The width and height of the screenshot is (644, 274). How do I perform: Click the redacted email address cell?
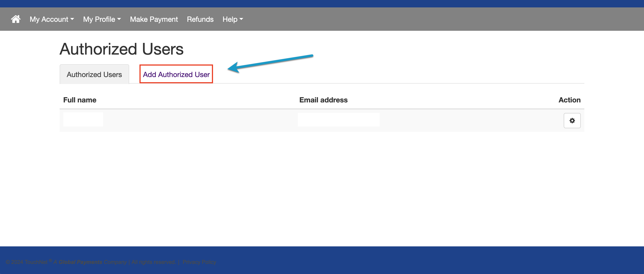click(339, 119)
